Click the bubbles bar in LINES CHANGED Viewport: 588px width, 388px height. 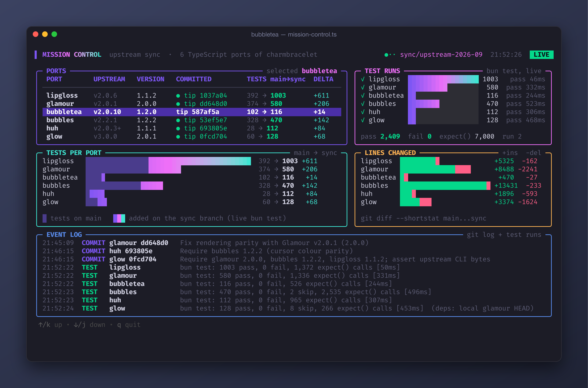(445, 186)
